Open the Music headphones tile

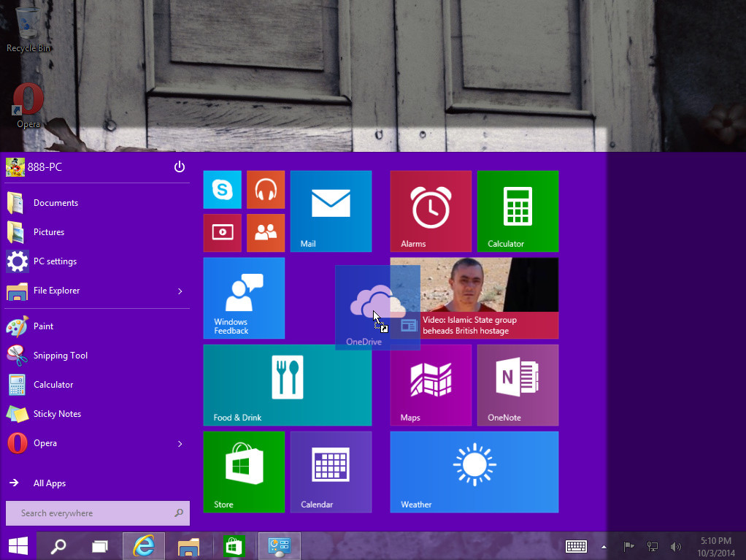(x=266, y=189)
